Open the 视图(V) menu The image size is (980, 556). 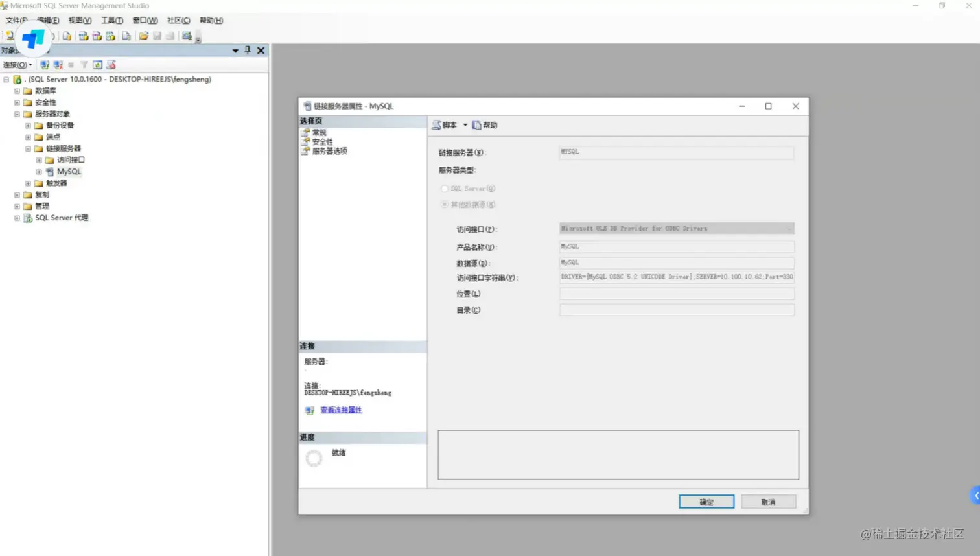pos(80,21)
